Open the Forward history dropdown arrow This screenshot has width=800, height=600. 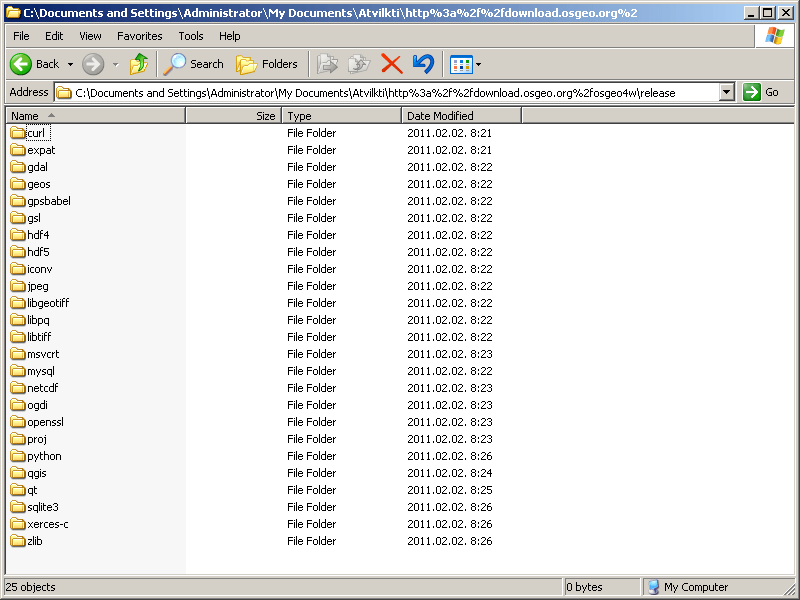116,64
